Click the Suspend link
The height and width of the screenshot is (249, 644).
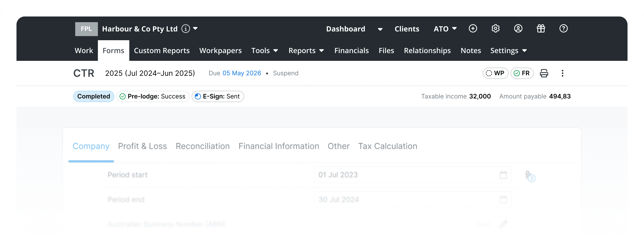[286, 73]
